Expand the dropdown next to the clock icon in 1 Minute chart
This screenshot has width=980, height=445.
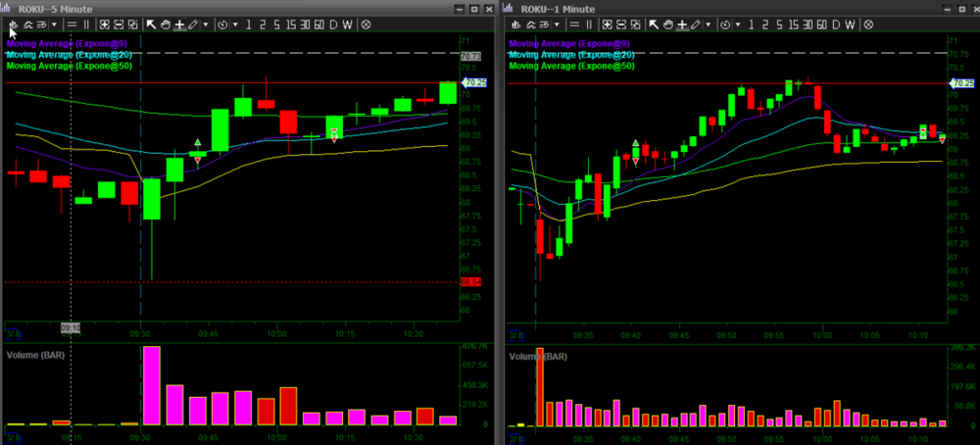735,25
